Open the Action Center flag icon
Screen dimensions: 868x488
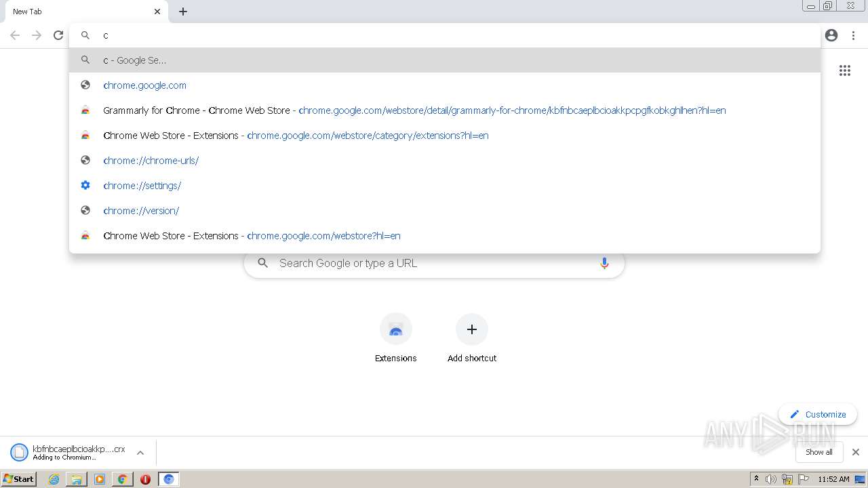pyautogui.click(x=804, y=479)
